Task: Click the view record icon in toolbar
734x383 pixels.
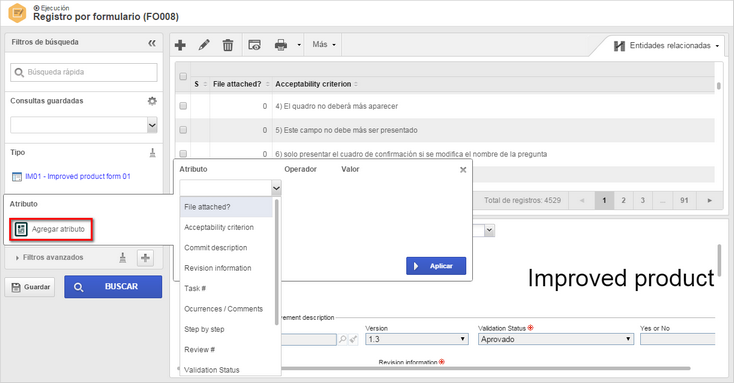Action: pos(255,45)
